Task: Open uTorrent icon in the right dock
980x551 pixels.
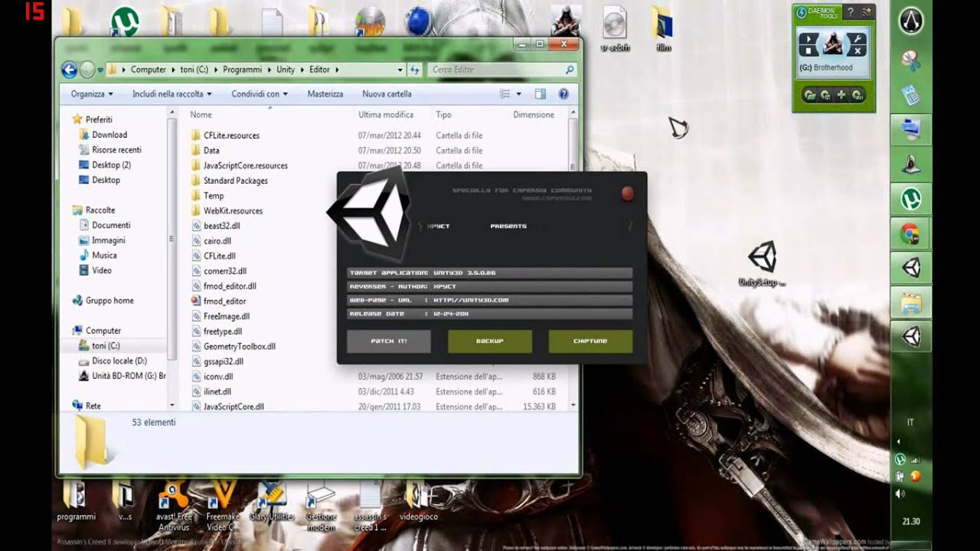Action: pos(911,199)
